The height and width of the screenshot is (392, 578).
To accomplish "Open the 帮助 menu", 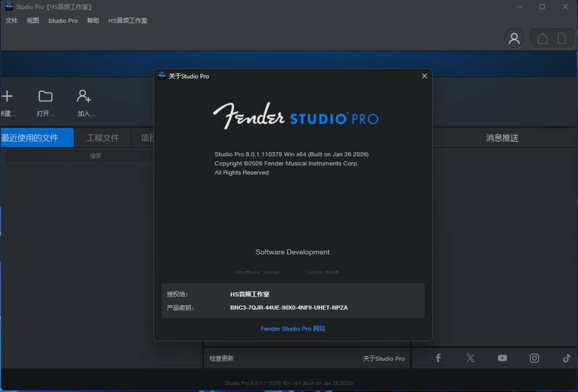I will click(93, 20).
